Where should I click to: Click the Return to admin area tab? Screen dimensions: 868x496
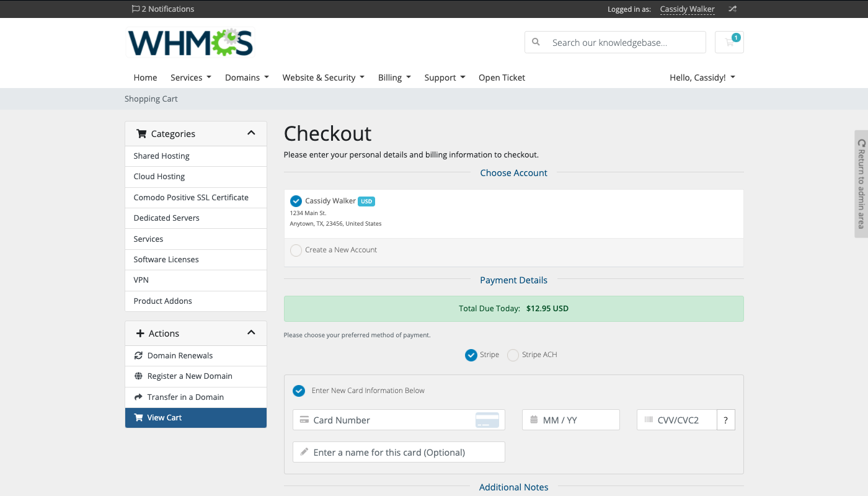(861, 184)
